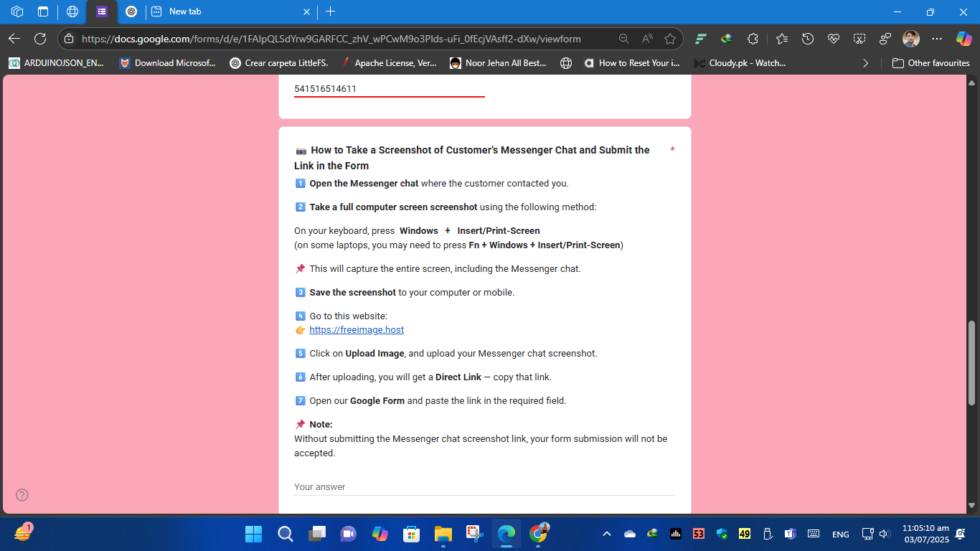Expand the favourites bar overflow chevron
Viewport: 980px width, 551px height.
coord(865,63)
